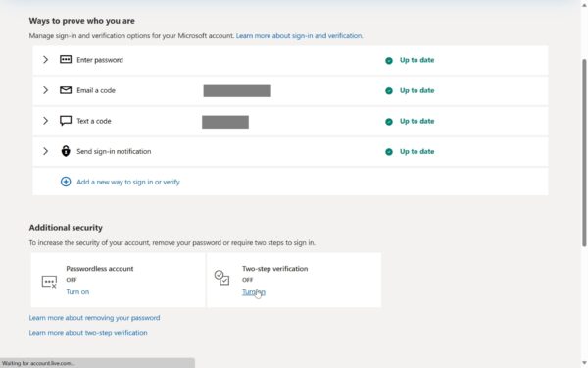588x368 pixels.
Task: Open Learn more about two-step verification
Action: 88,333
